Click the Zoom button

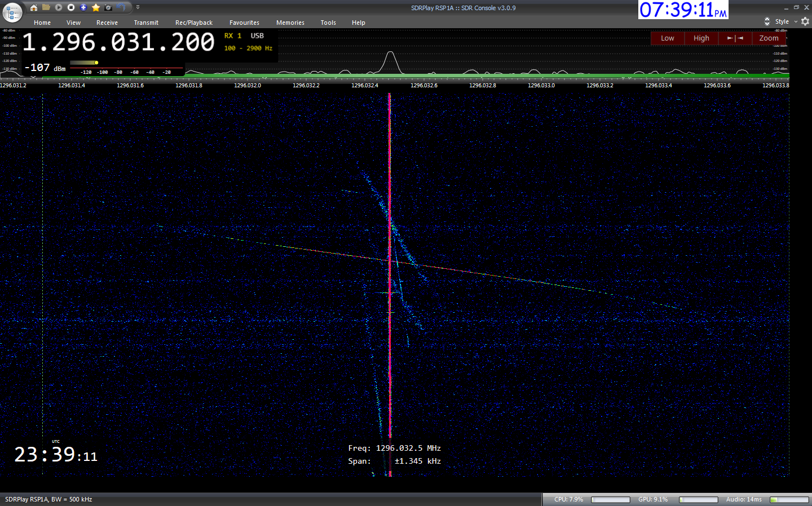[x=769, y=38]
